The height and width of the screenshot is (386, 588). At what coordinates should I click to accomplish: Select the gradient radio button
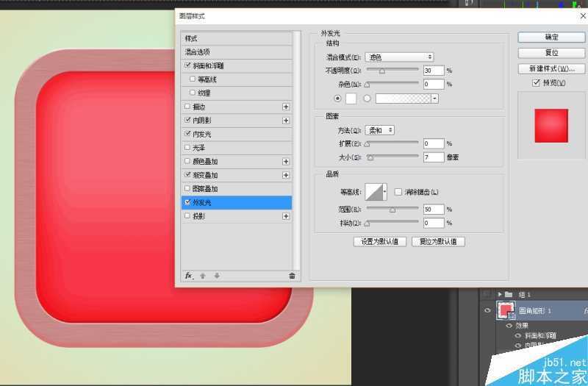pos(367,99)
